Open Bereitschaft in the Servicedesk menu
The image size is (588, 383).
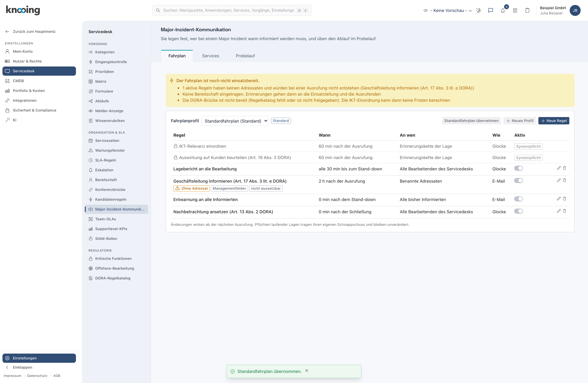(x=116, y=180)
